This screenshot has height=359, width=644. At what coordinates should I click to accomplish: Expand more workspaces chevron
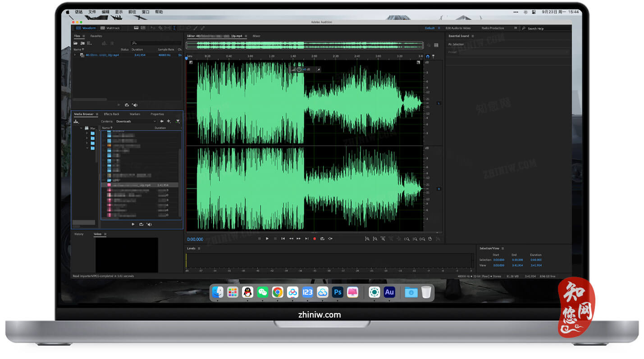coord(515,28)
